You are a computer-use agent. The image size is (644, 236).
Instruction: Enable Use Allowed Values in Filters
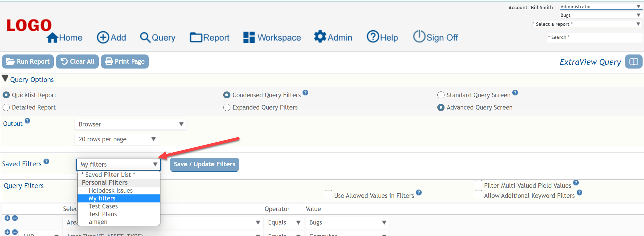click(x=328, y=194)
